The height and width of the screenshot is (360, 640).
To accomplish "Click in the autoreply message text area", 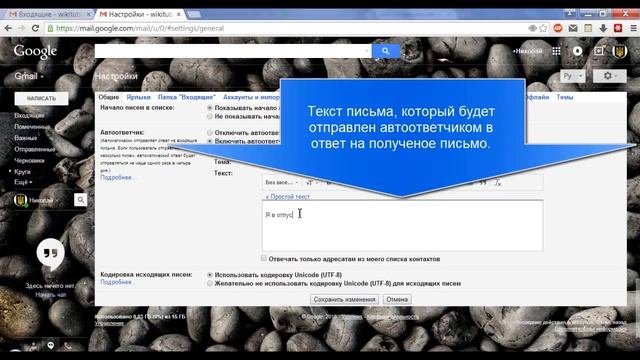I will pyautogui.click(x=402, y=225).
